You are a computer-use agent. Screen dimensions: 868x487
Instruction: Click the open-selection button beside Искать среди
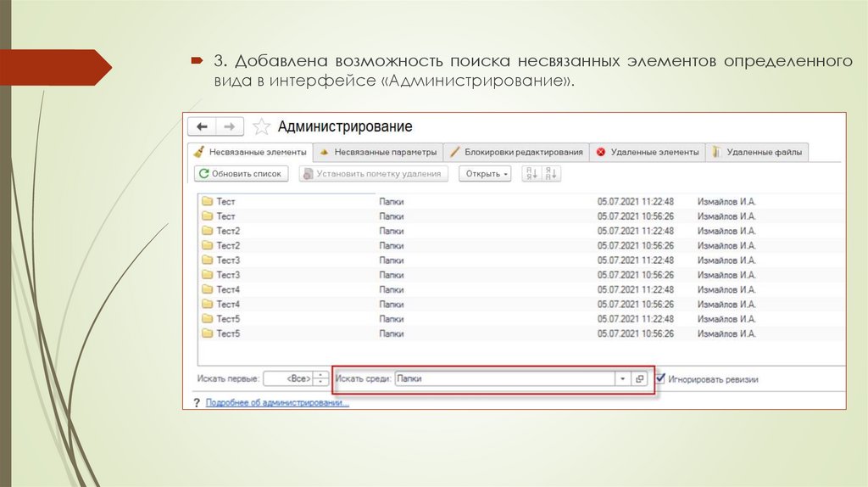click(641, 379)
